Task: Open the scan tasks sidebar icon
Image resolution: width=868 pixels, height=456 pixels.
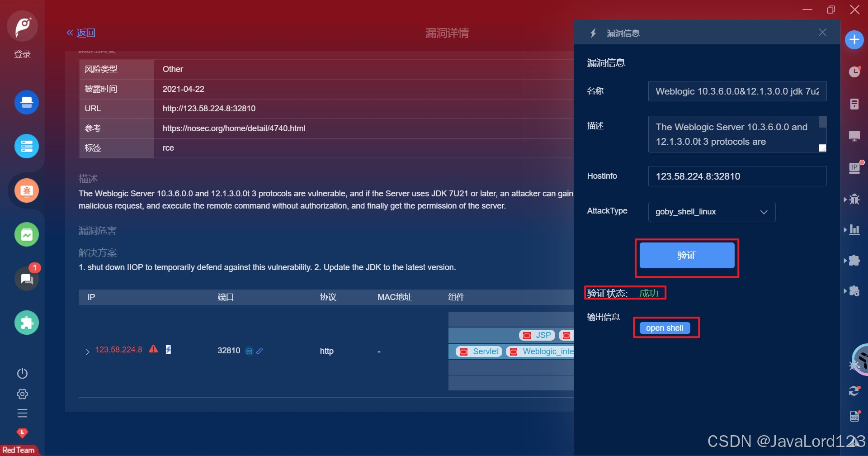Action: (27, 102)
